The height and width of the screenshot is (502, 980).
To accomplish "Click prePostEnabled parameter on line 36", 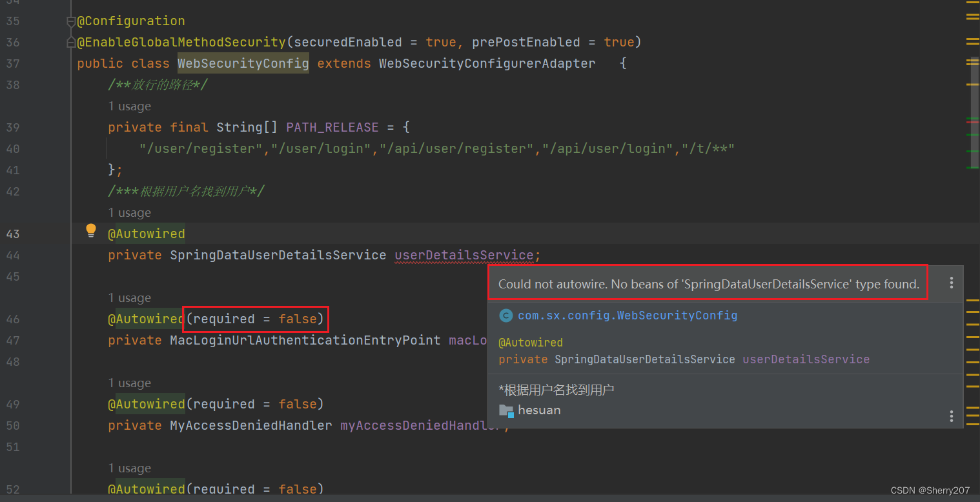I will 526,42.
